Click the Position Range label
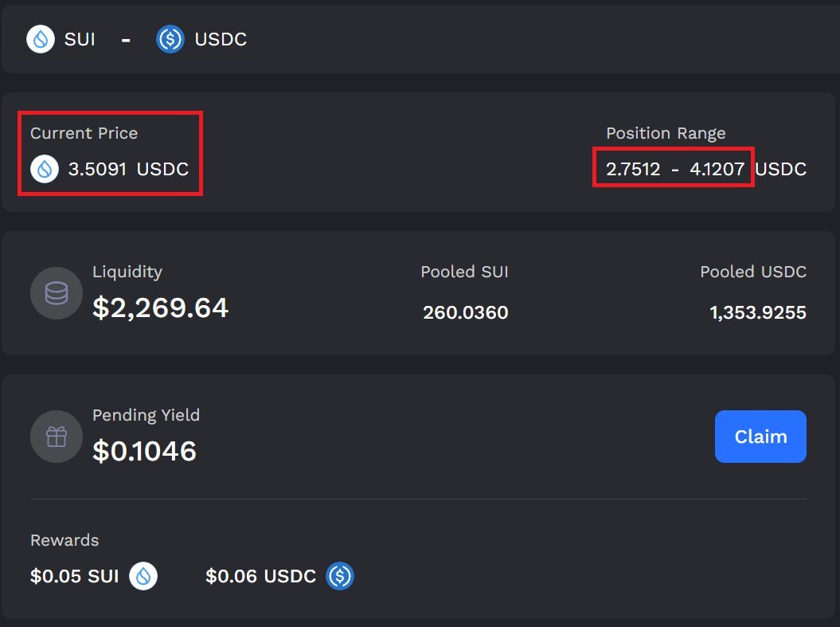The height and width of the screenshot is (627, 840). coord(666,133)
